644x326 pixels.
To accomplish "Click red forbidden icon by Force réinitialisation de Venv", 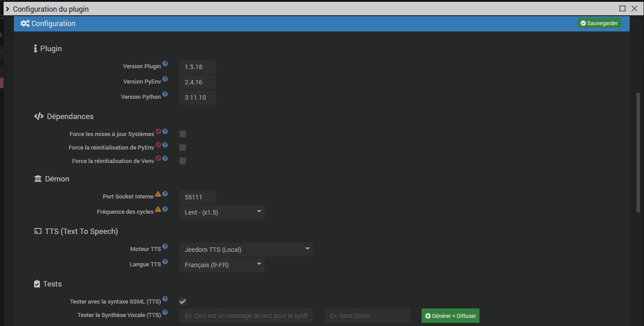I will (x=158, y=159).
